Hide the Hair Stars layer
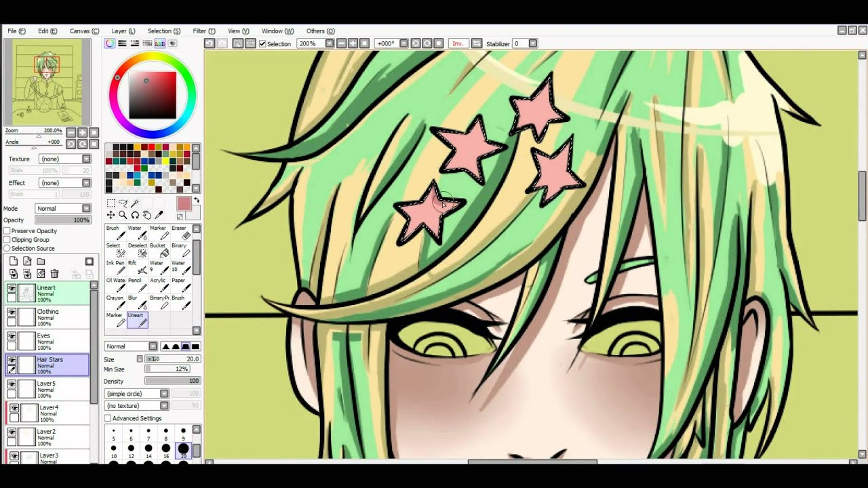Viewport: 868px width, 488px height. click(12, 361)
